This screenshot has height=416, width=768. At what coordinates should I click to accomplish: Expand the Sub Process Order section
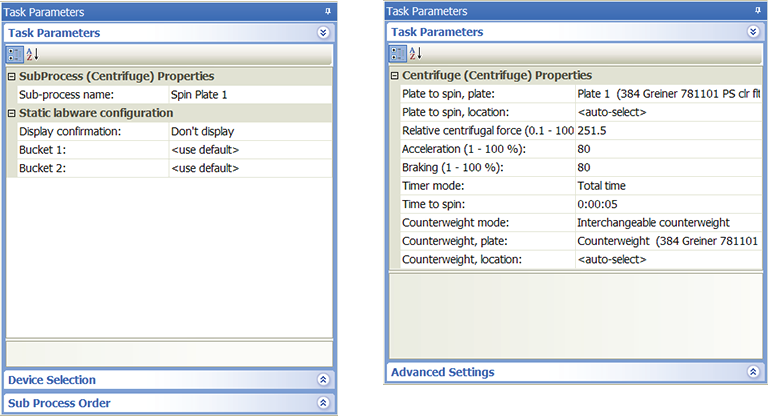[323, 403]
